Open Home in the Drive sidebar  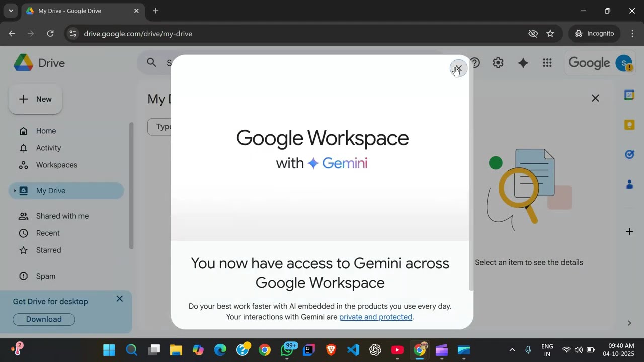(46, 131)
